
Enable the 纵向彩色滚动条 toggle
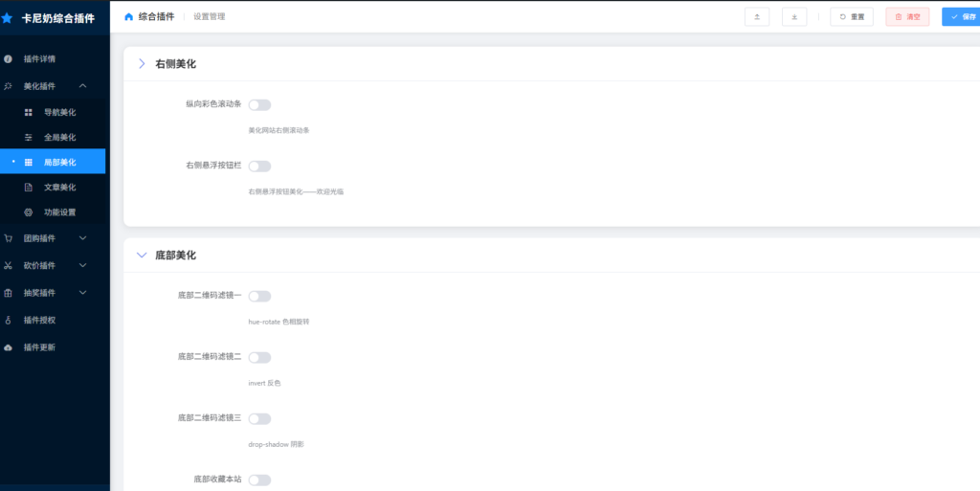click(259, 105)
